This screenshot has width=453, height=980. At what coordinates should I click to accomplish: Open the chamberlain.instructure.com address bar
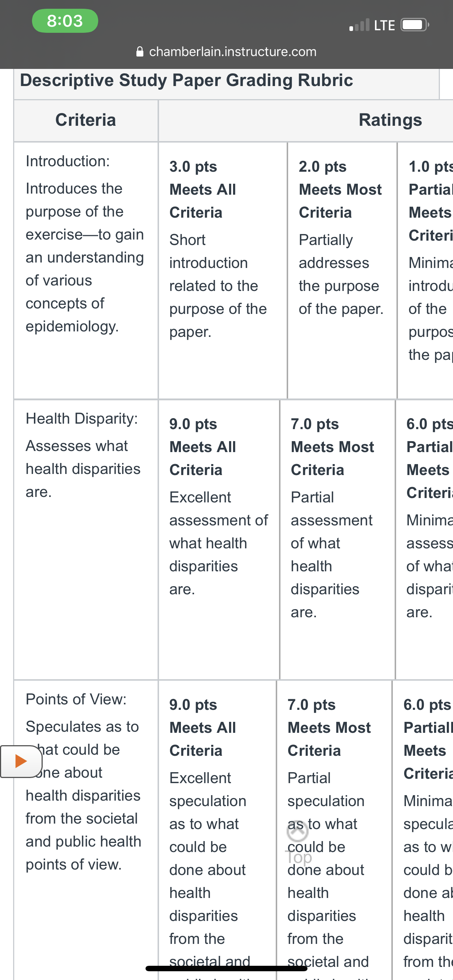(x=226, y=51)
